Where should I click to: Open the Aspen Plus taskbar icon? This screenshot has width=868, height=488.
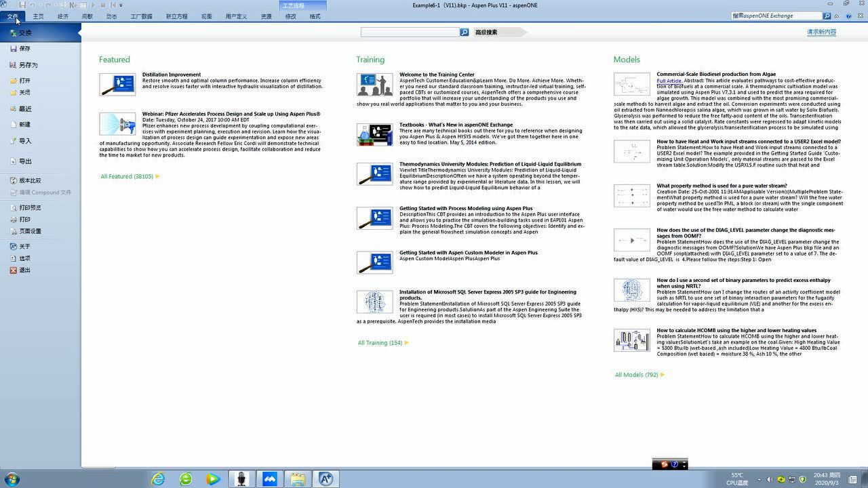(x=325, y=479)
